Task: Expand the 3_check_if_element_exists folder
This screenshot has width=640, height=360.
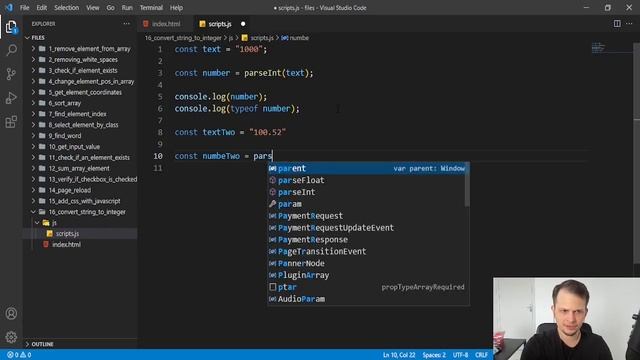Action: (80, 70)
